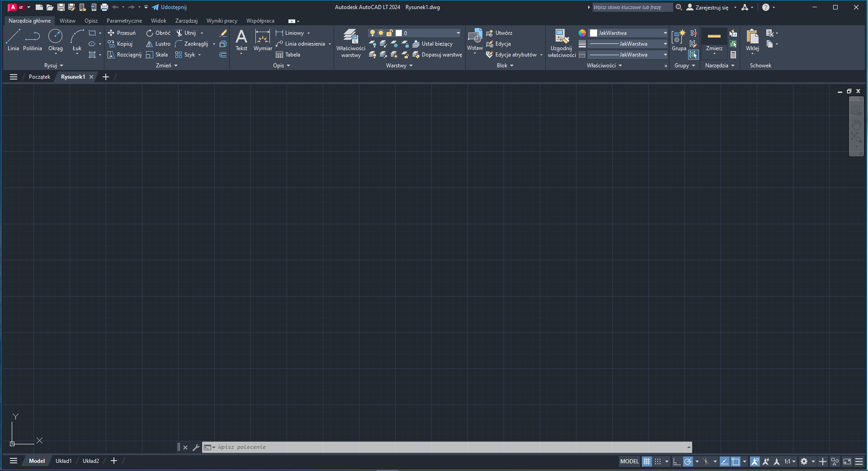Expand the Opis panel
The height and width of the screenshot is (471, 868).
coord(282,66)
